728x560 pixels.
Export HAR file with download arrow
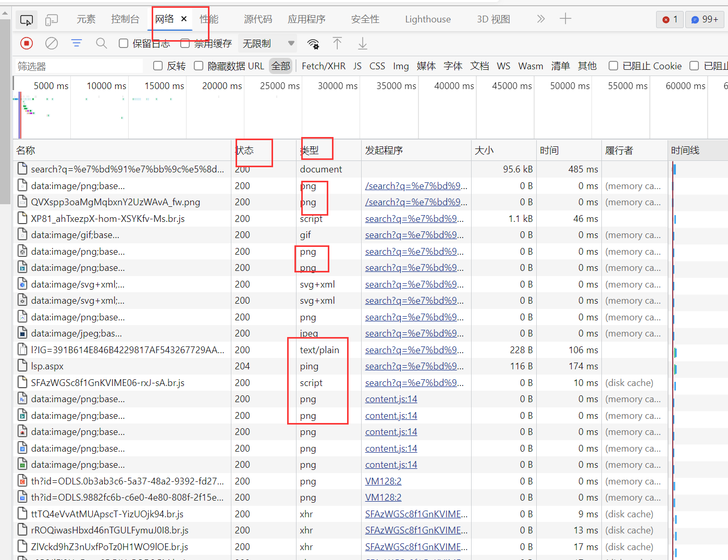[x=363, y=43]
